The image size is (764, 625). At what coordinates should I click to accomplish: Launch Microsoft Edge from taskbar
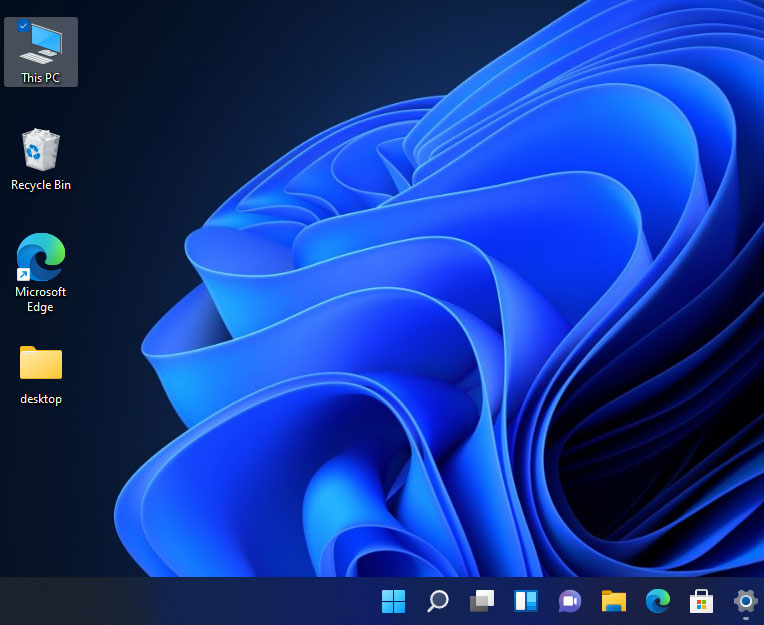(658, 601)
